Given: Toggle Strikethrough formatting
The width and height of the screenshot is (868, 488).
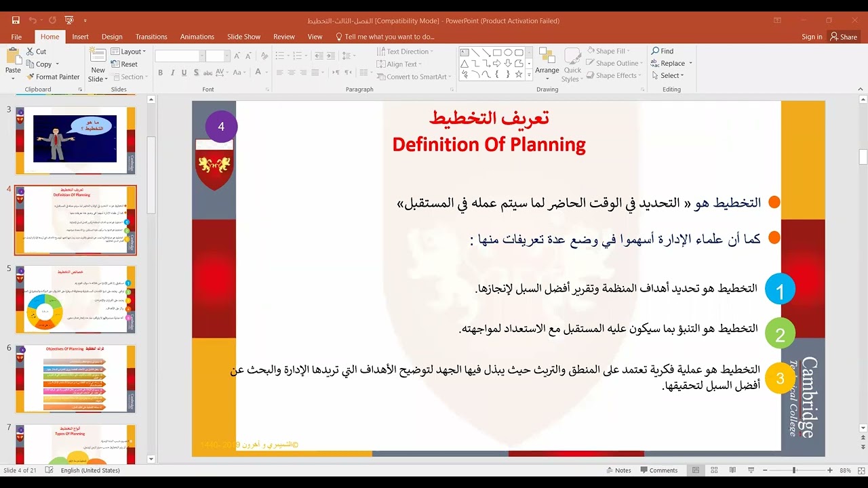Looking at the screenshot, I should (208, 73).
